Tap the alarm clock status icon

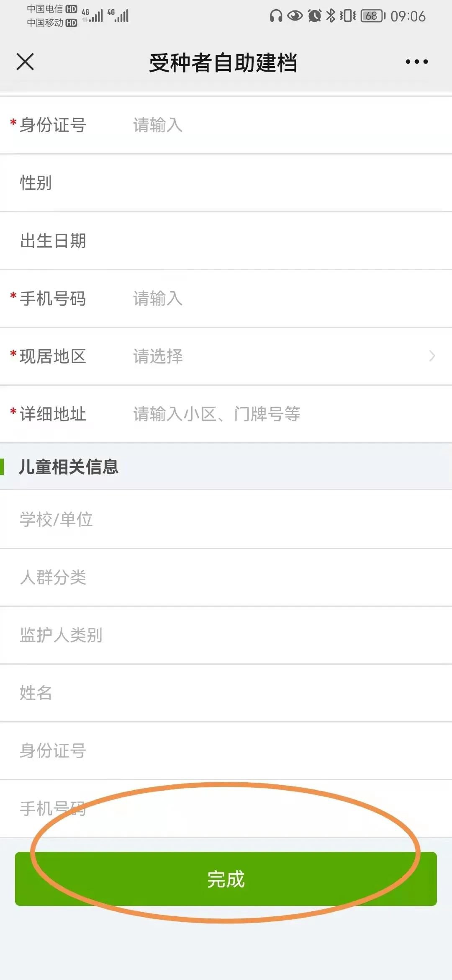(314, 16)
